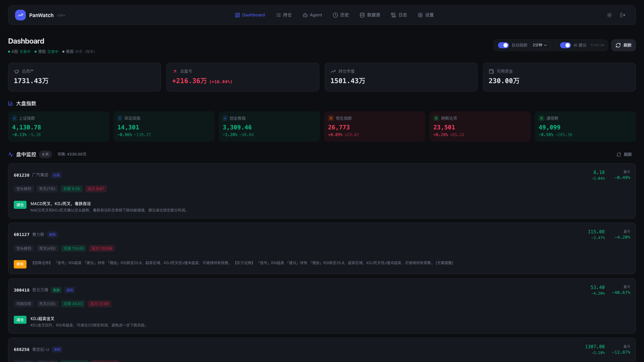Open the 数据源 data source tab

370,15
